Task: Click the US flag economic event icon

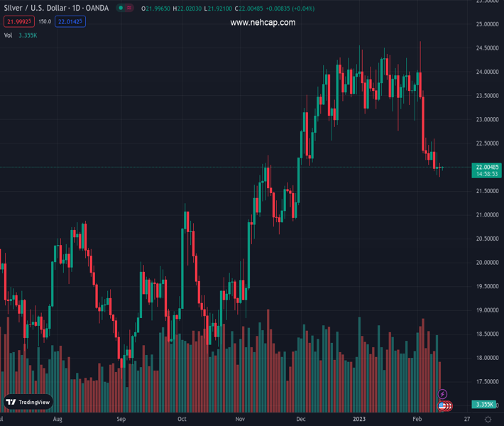Action: [442, 406]
